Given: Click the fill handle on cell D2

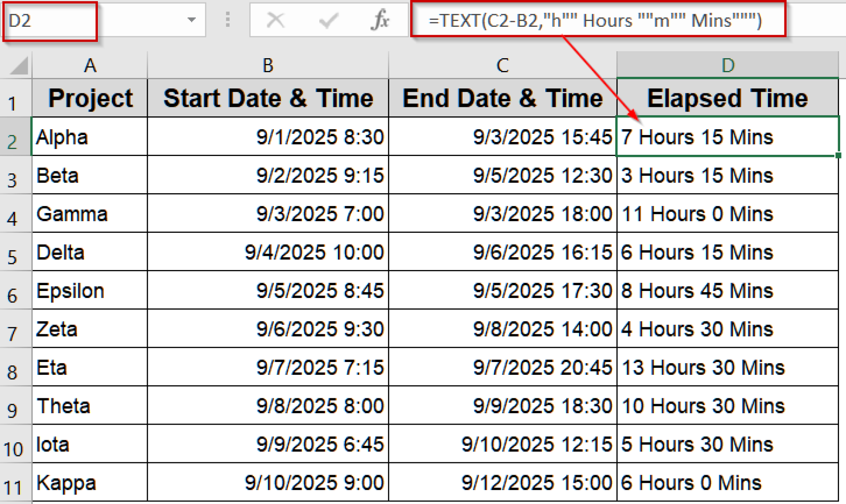Looking at the screenshot, I should point(839,156).
